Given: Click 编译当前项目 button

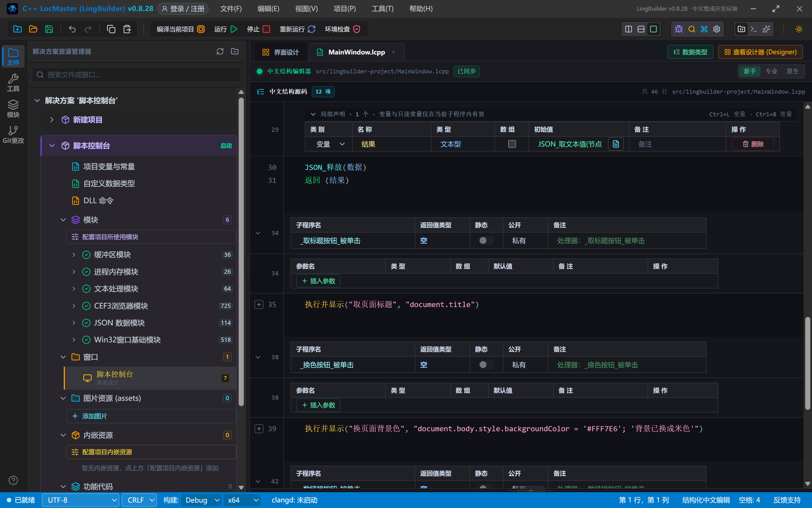Looking at the screenshot, I should click(181, 29).
